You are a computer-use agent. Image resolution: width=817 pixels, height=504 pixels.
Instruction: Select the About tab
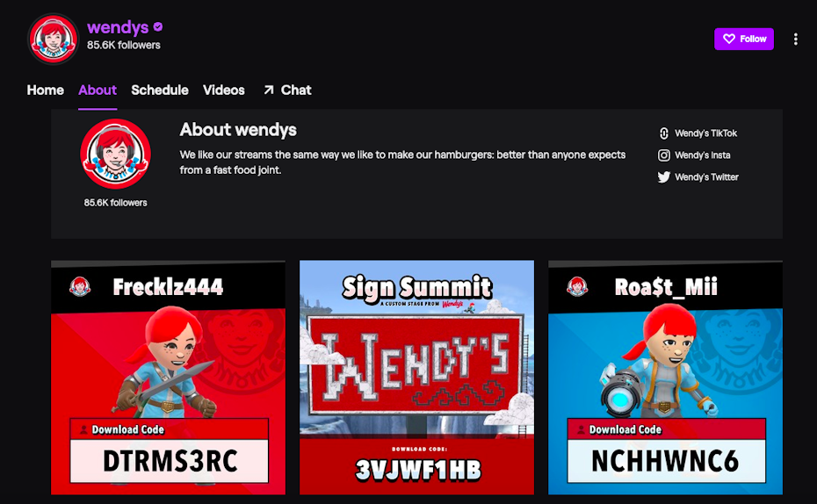point(97,90)
